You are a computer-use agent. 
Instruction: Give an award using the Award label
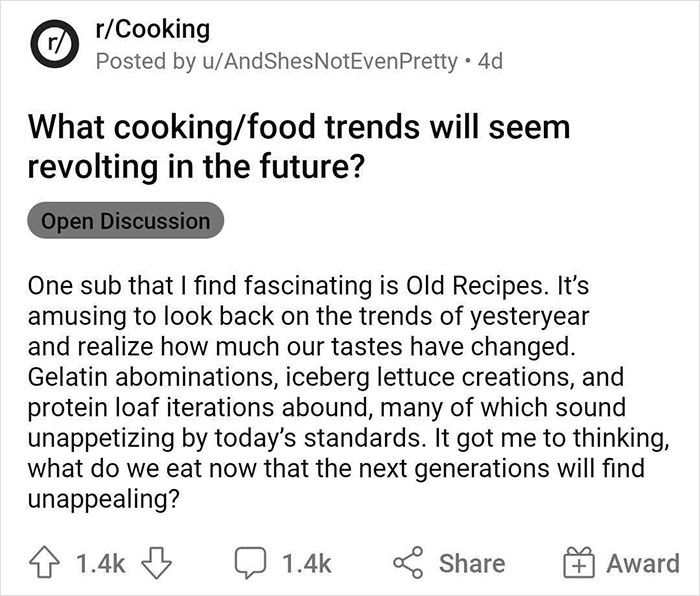pos(643,563)
